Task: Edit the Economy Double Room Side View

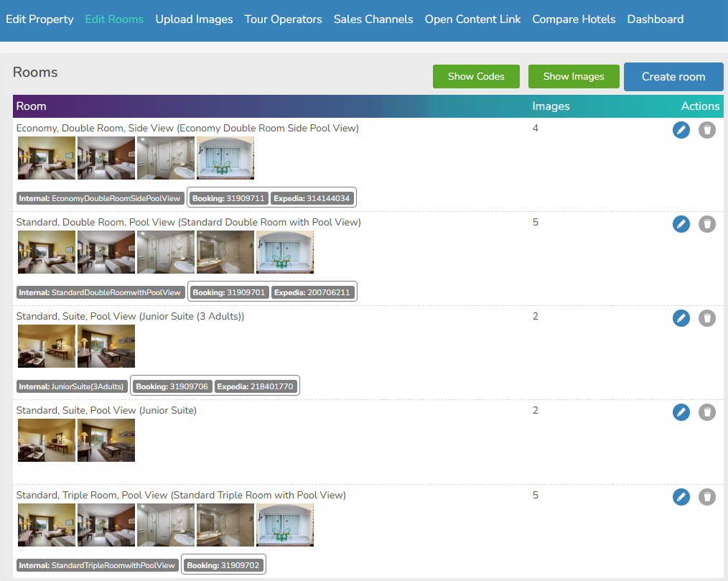Action: point(681,130)
